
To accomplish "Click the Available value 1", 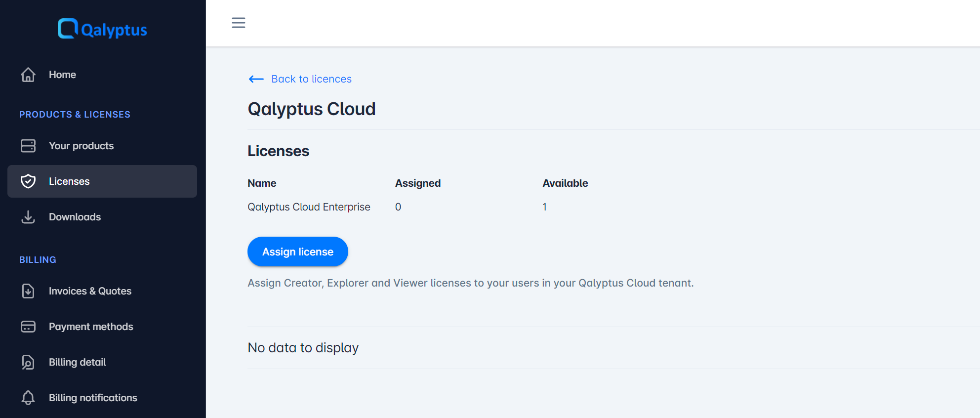I will (x=545, y=207).
